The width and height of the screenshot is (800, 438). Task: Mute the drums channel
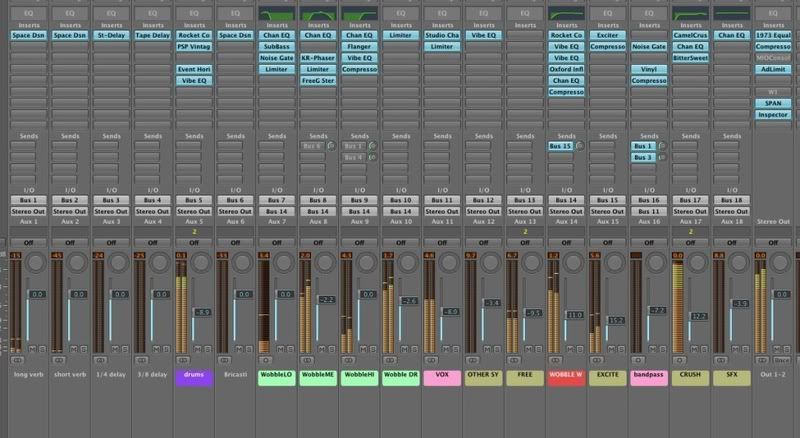[198, 349]
